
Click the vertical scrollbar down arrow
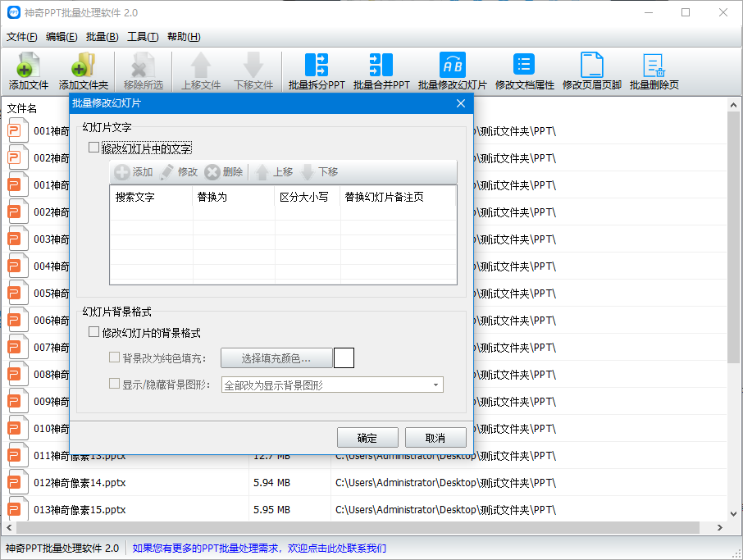[733, 513]
